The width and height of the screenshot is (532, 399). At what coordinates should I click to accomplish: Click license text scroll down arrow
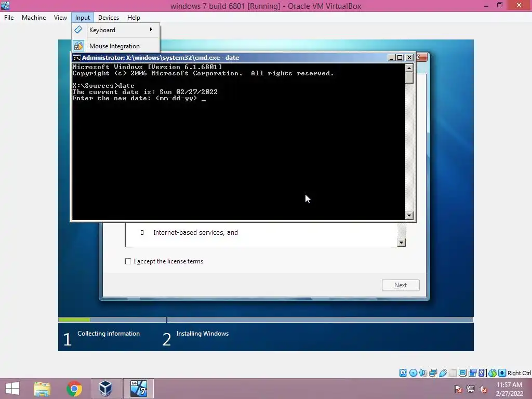click(x=402, y=242)
